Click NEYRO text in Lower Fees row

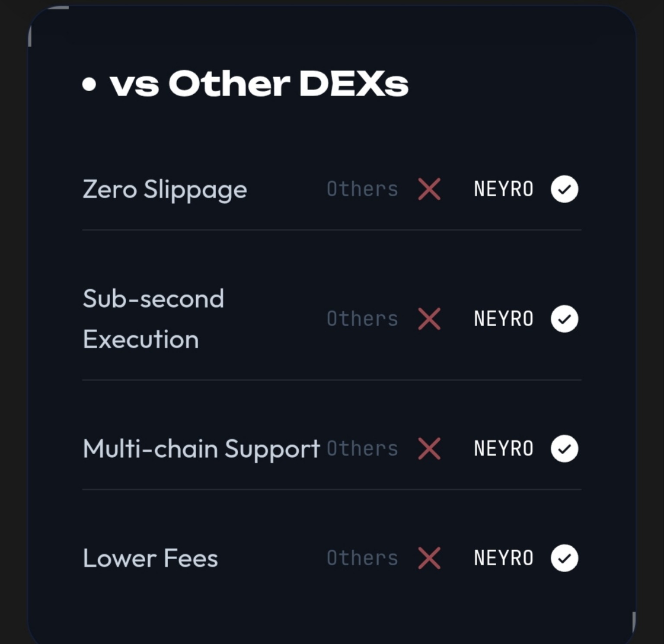[504, 558]
